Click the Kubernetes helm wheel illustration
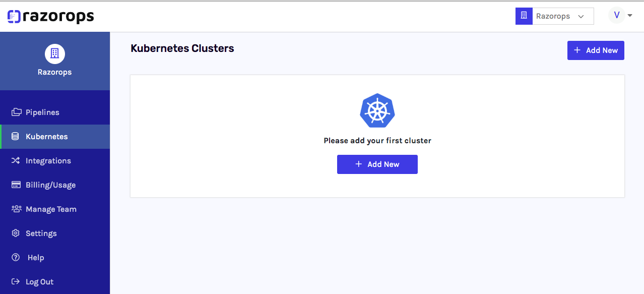The width and height of the screenshot is (644, 294). (x=377, y=110)
